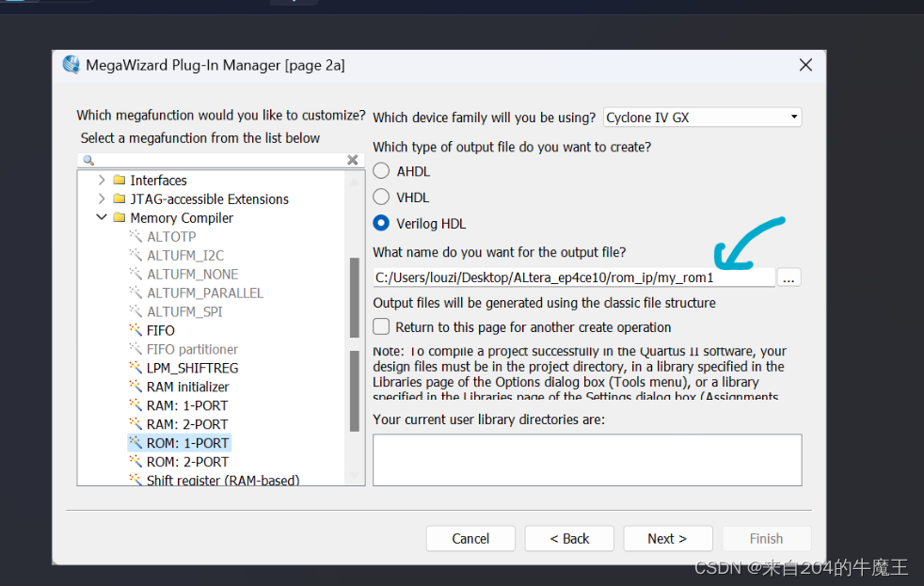The width and height of the screenshot is (924, 586).
Task: Click the megafunction search input field
Action: point(220,160)
